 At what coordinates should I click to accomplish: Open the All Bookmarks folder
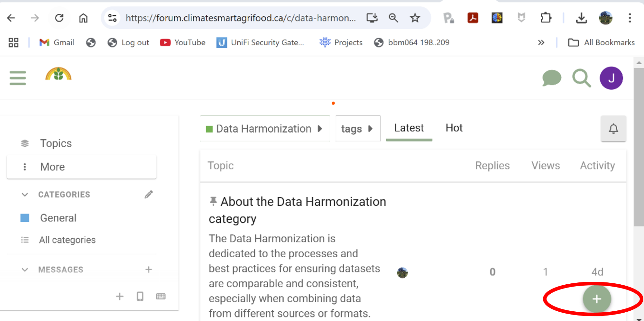pyautogui.click(x=602, y=42)
